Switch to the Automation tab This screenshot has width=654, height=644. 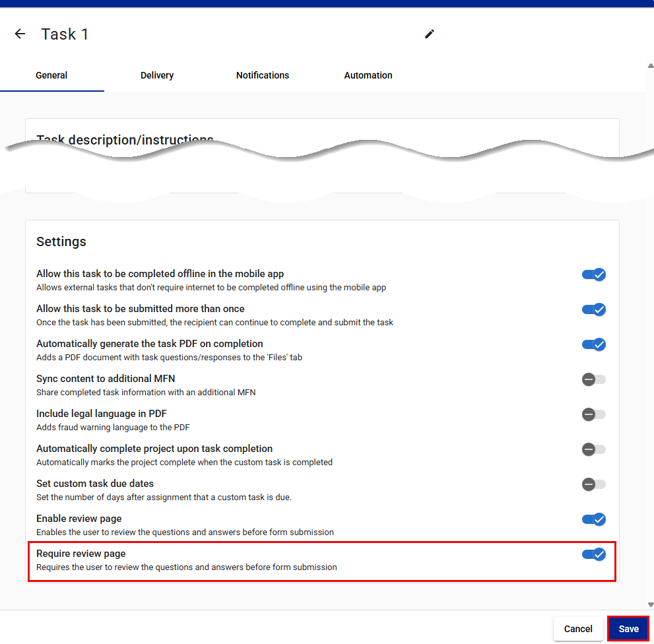pos(368,75)
